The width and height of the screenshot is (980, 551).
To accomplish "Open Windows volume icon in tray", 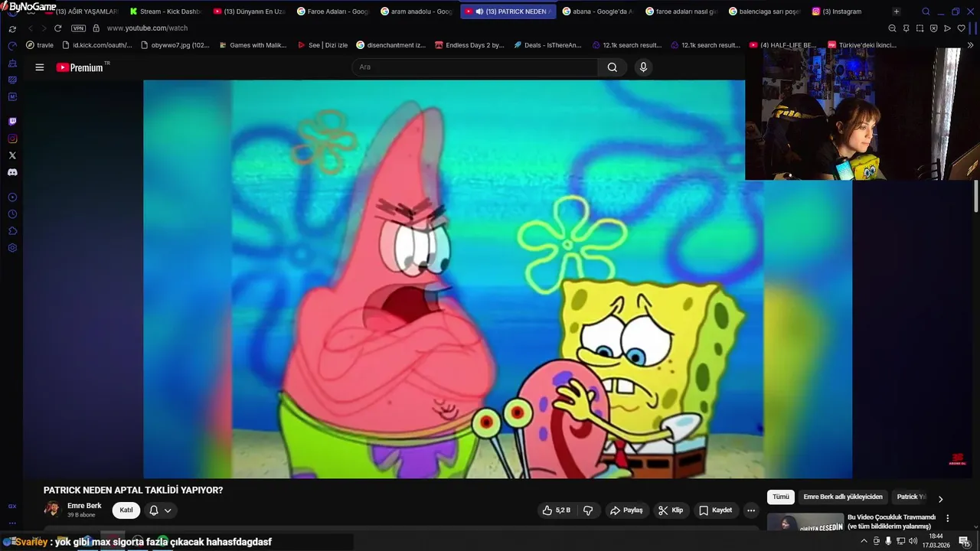I will (913, 541).
